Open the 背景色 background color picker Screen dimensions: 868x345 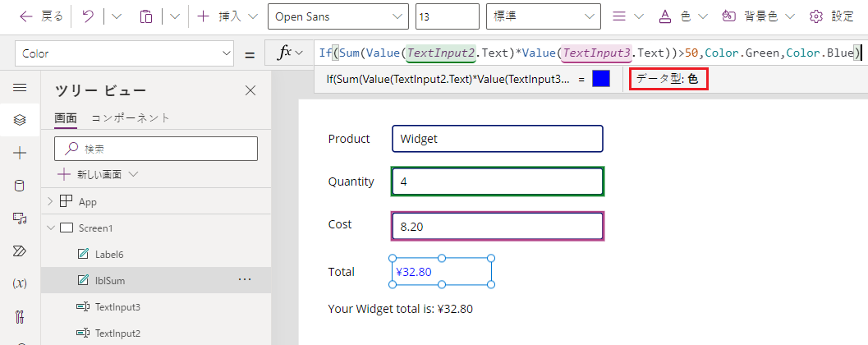759,16
